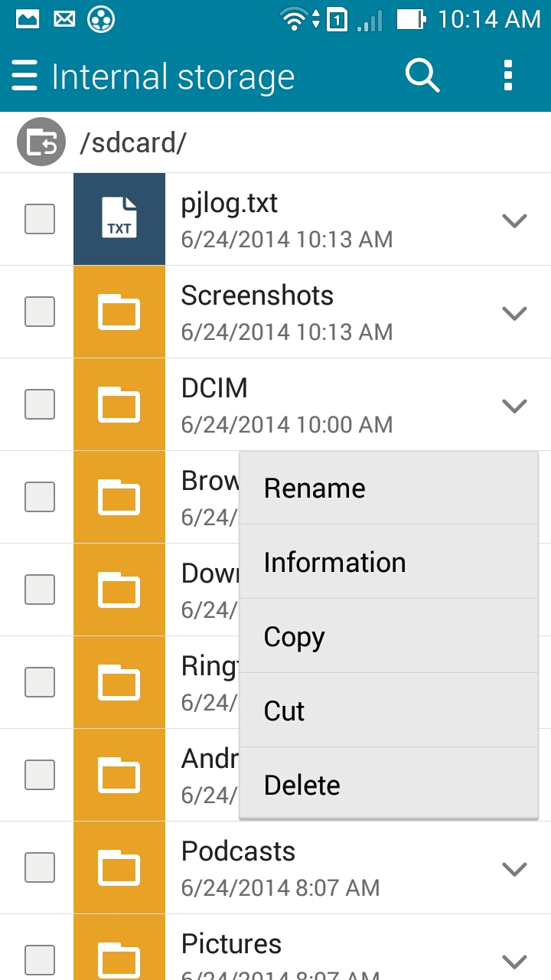551x980 pixels.
Task: Check the box in the Ring… row
Action: pos(40,682)
